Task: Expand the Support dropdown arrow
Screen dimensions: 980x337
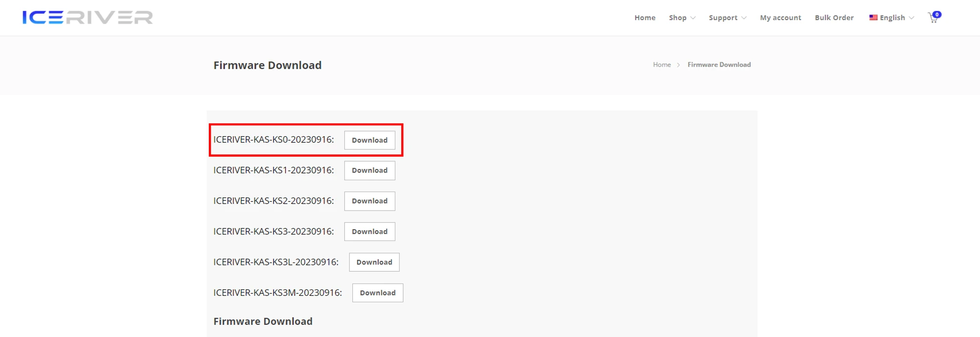Action: click(744, 18)
